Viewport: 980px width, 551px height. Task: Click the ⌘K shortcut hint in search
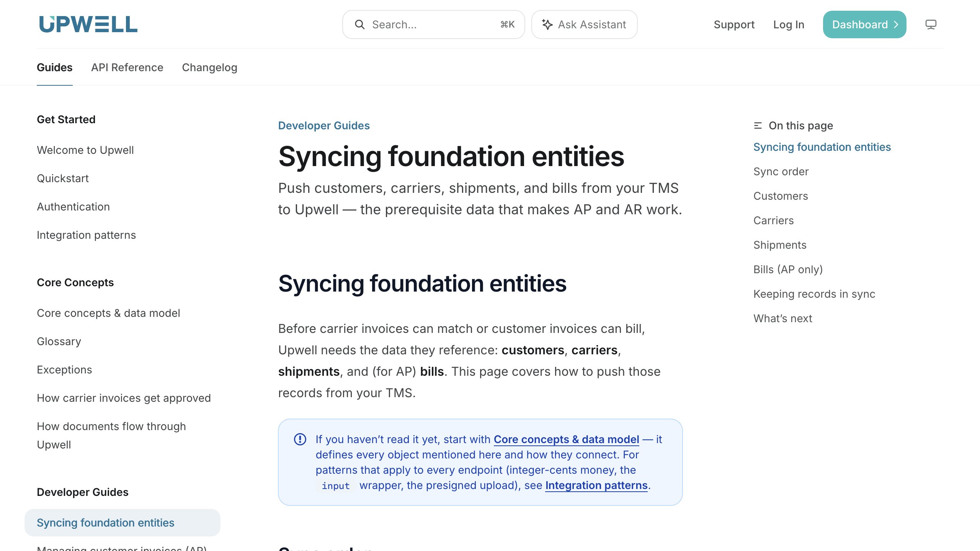507,24
